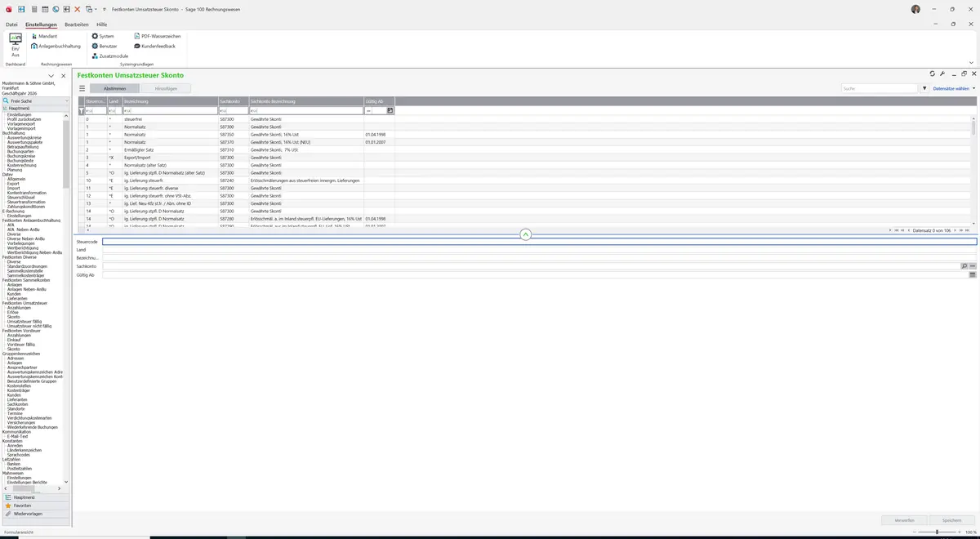Open System settings in the ribbon
980x539 pixels.
pos(103,37)
